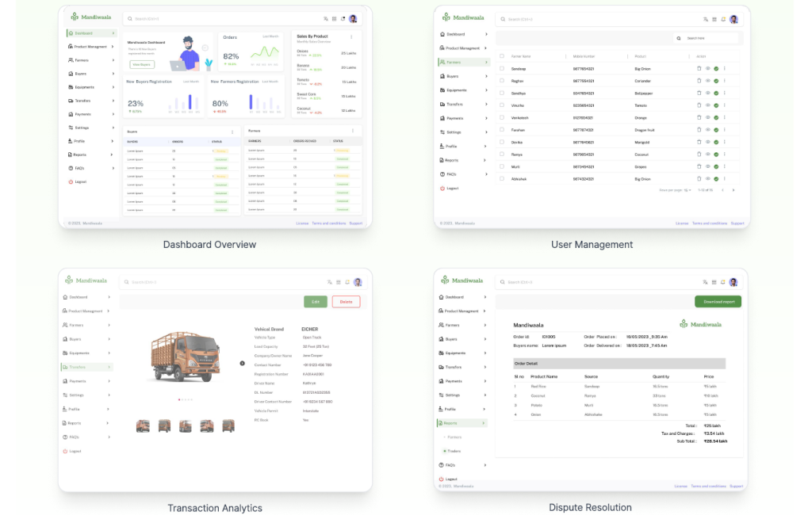Toggle the eye icon in Venkatesh's row
The height and width of the screenshot is (515, 812).
tap(707, 118)
